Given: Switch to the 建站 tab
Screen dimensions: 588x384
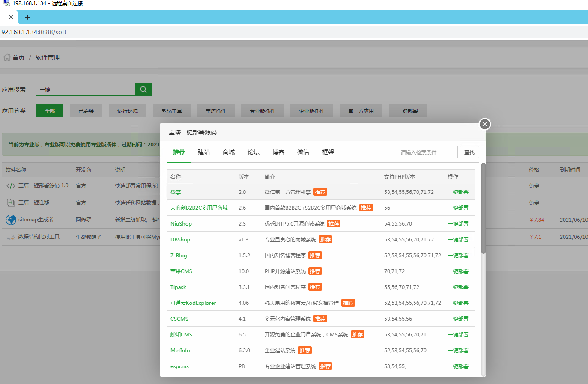Looking at the screenshot, I should (204, 152).
